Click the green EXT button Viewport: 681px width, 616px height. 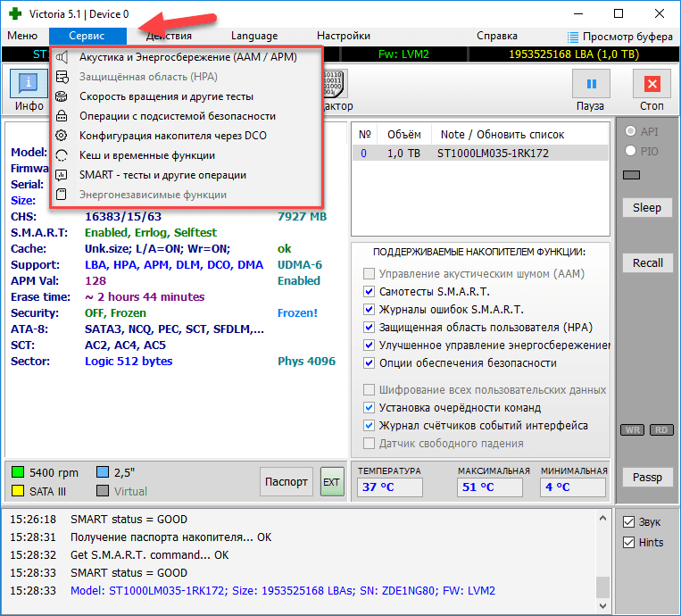click(332, 482)
